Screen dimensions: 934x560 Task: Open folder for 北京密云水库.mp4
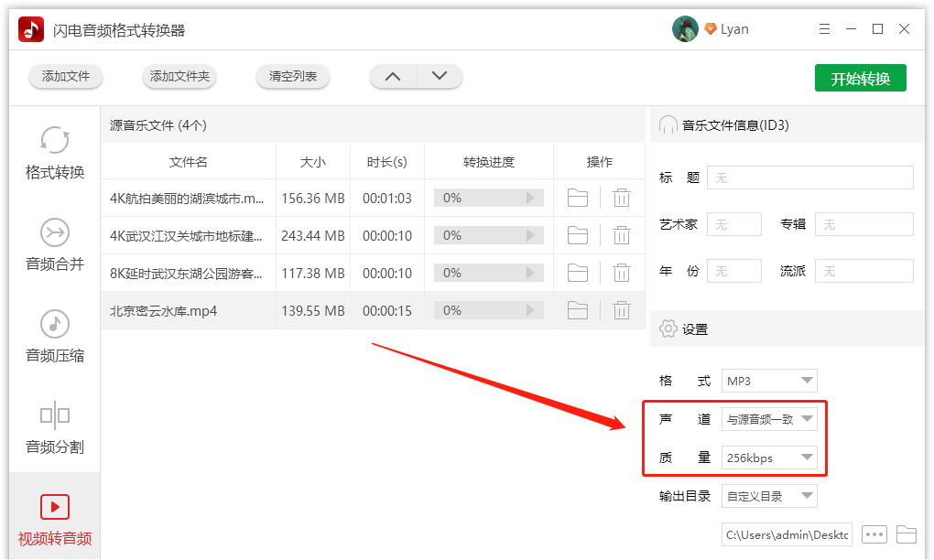(x=577, y=310)
